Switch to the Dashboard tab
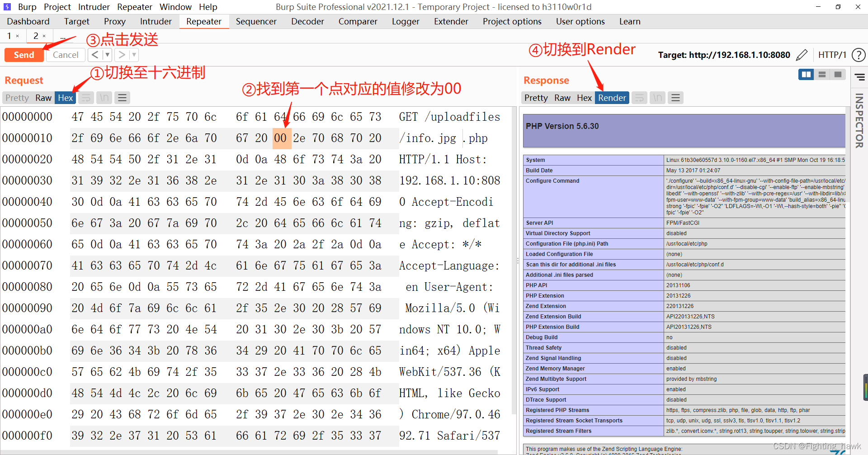The height and width of the screenshot is (455, 868). pyautogui.click(x=28, y=21)
